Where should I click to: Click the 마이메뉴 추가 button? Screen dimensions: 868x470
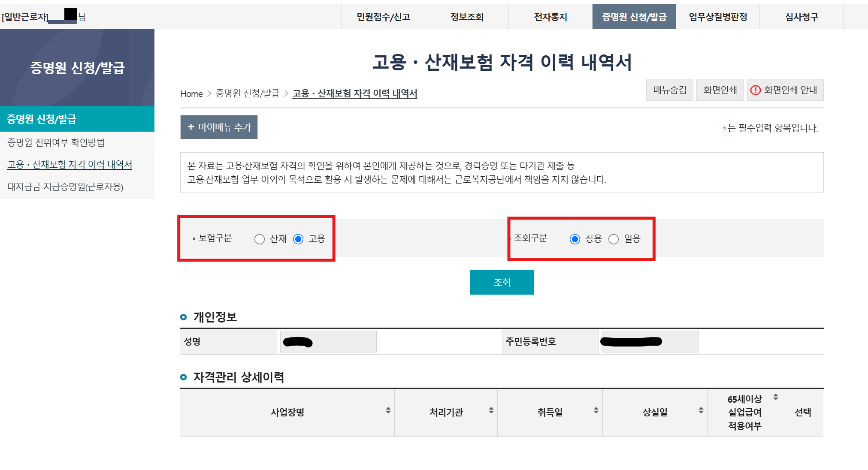coord(219,127)
